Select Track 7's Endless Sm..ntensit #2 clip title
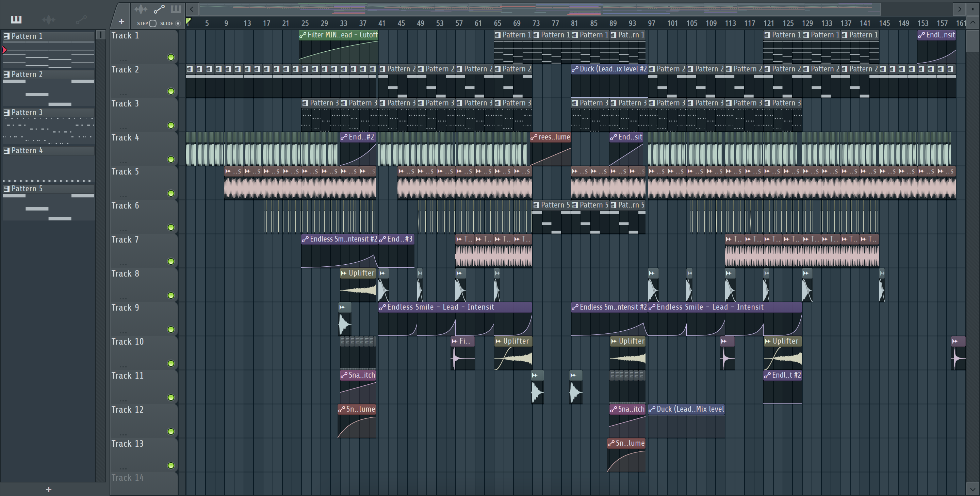The width and height of the screenshot is (980, 496). (344, 239)
